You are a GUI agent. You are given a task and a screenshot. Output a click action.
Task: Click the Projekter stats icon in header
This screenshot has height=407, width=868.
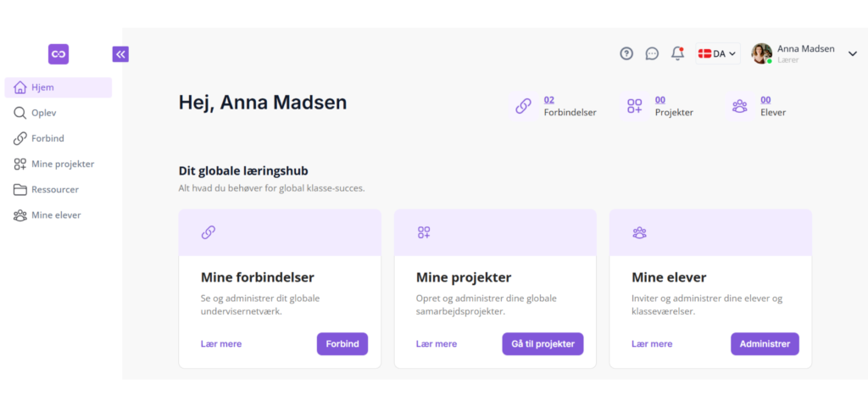click(635, 106)
